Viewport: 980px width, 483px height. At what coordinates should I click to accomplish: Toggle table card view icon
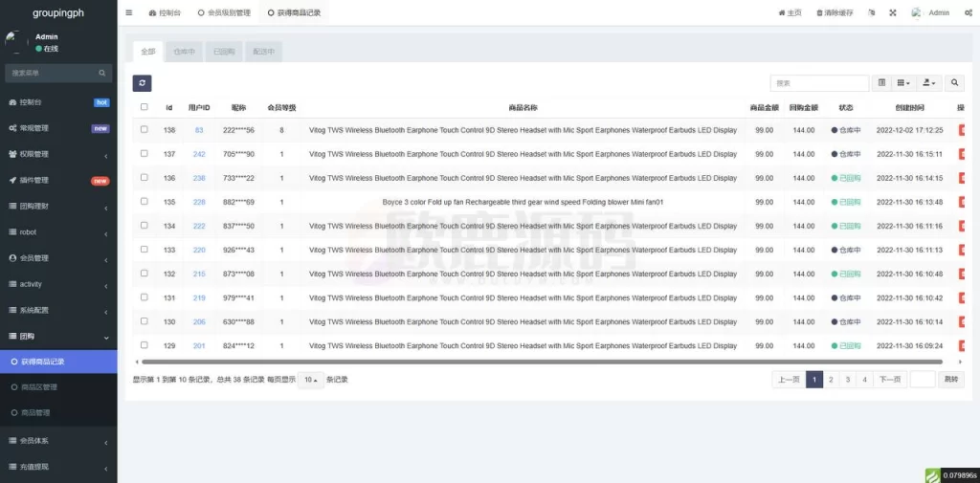(881, 82)
